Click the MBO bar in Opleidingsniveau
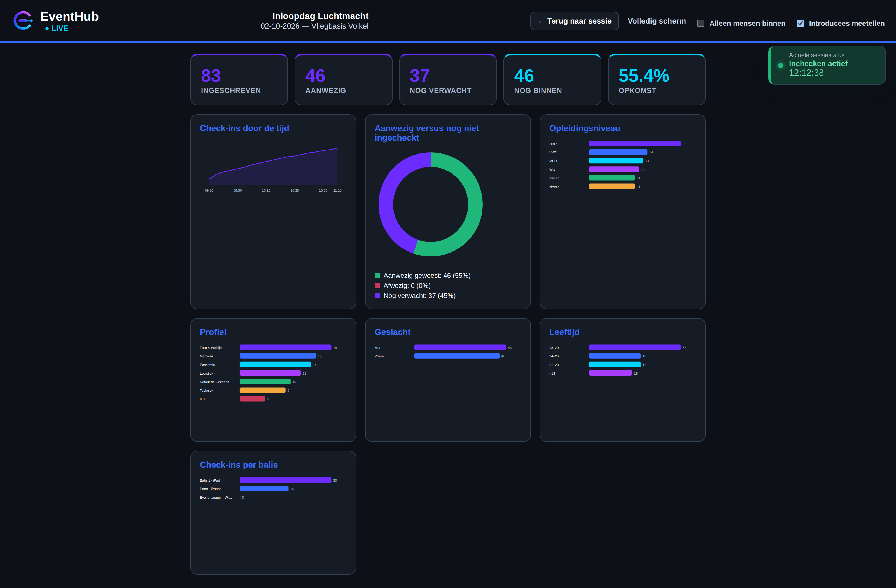 [616, 161]
